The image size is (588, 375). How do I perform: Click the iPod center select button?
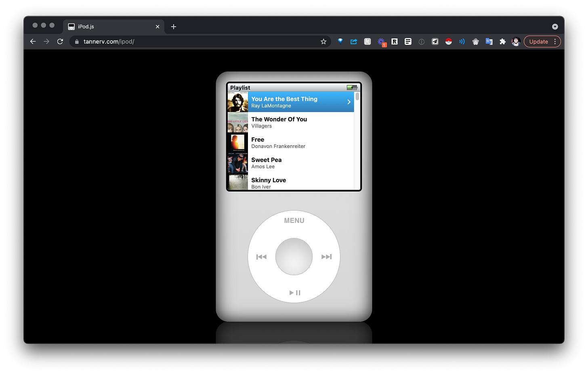click(x=294, y=257)
